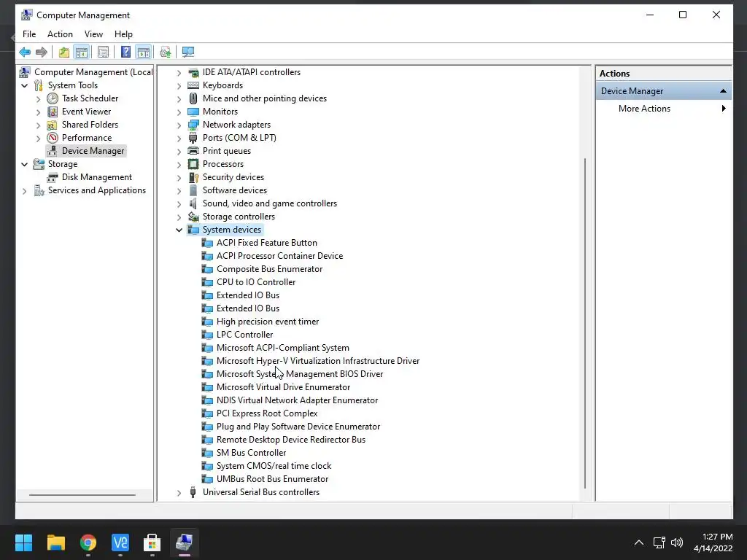747x560 pixels.
Task: Select Remote Desktop Device Redirector Bus
Action: coord(290,440)
